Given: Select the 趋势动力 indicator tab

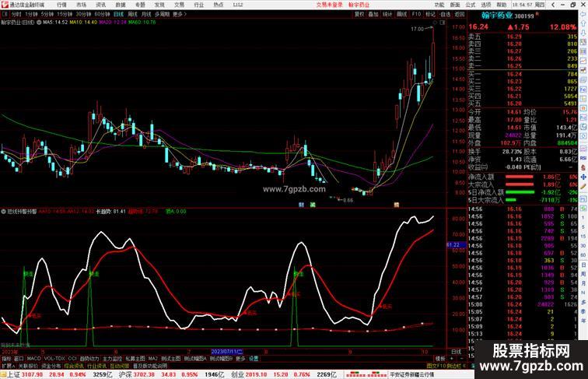Looking at the screenshot, I should coord(89,359).
